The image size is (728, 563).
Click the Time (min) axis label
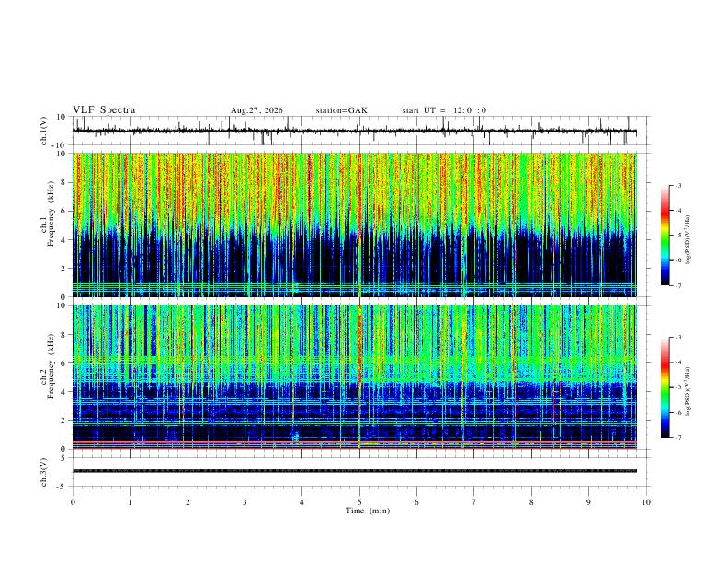368,511
